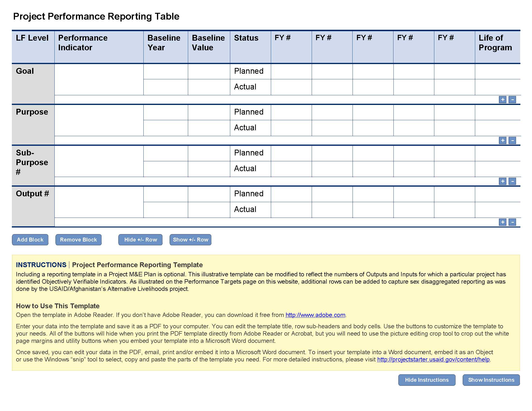This screenshot has width=532, height=411.
Task: Toggle visibility of Goal Planned row
Action: click(x=511, y=100)
